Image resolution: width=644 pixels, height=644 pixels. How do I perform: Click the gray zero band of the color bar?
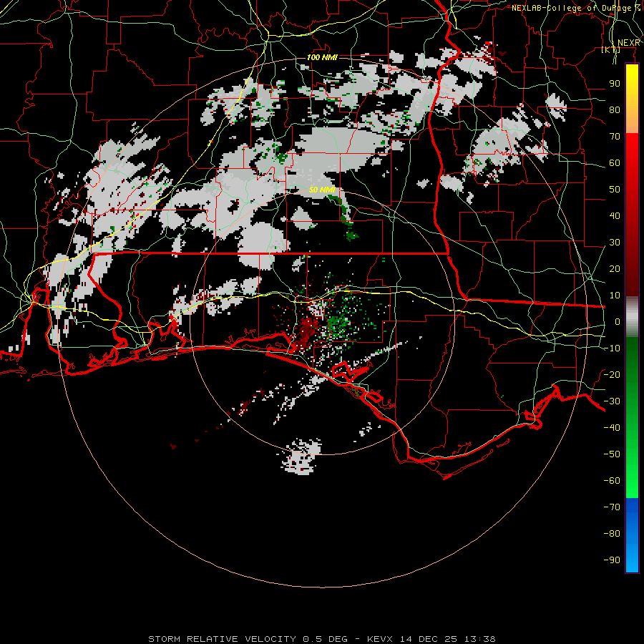(x=632, y=317)
